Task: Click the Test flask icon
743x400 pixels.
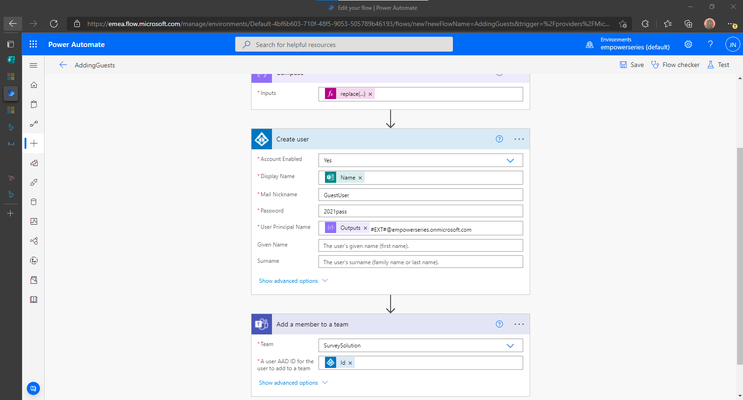Action: click(x=710, y=65)
